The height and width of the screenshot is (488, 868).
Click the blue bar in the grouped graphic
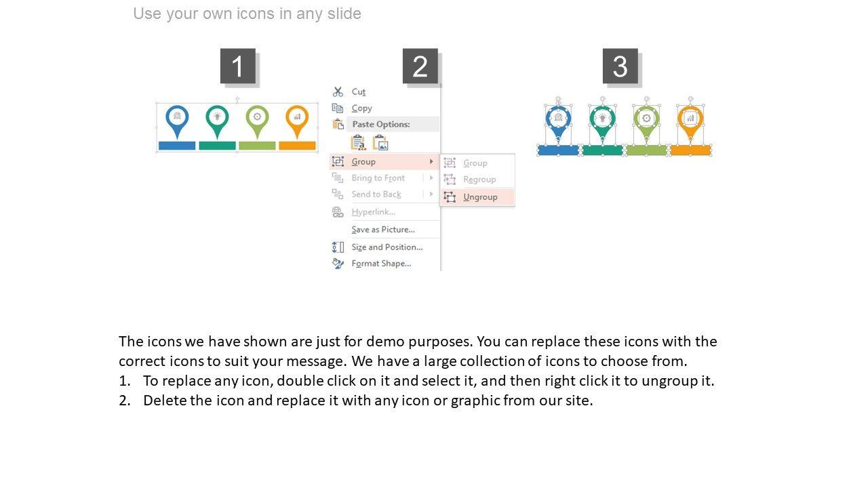click(x=177, y=146)
